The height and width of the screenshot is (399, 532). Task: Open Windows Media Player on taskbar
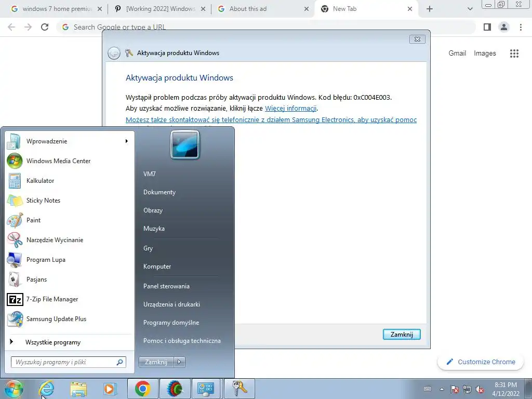coord(110,389)
